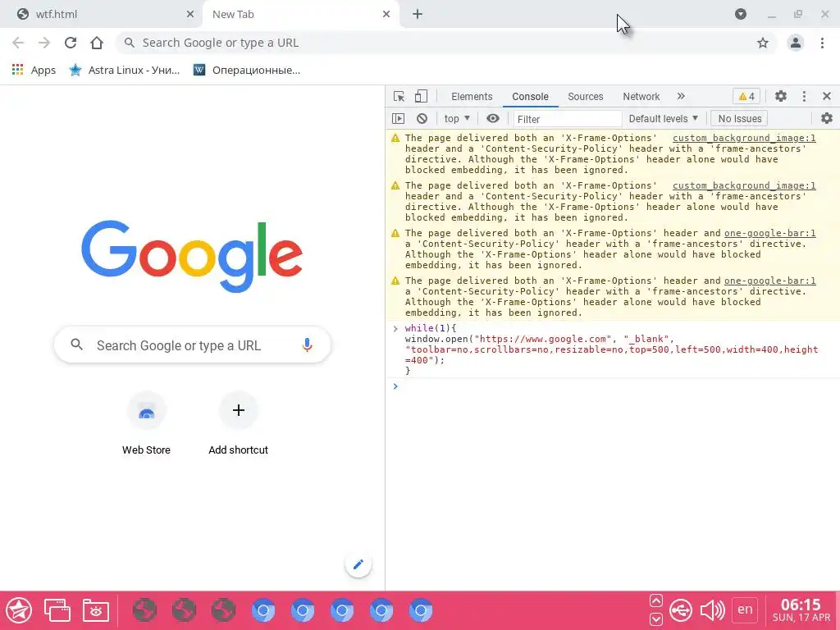Open the Apps shortcut in bookmarks bar
Screen dimensions: 840x630
[34, 70]
